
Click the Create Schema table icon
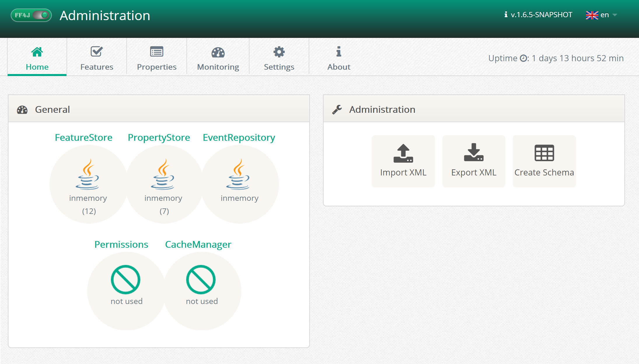544,153
